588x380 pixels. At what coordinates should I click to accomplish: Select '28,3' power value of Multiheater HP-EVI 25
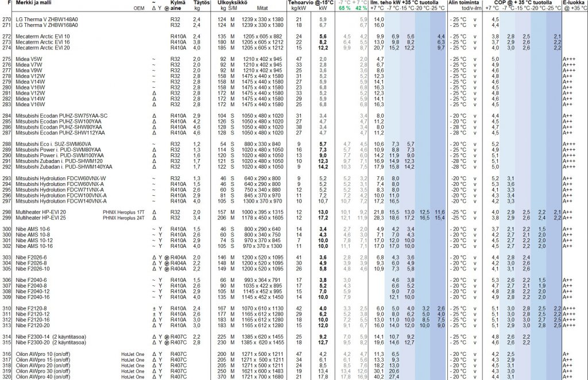coord(379,218)
